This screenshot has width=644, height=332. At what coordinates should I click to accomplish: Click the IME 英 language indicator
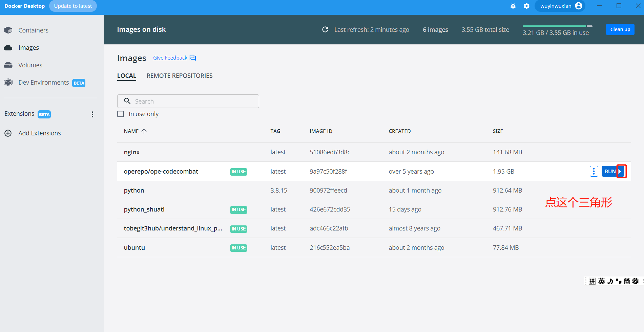pos(601,281)
